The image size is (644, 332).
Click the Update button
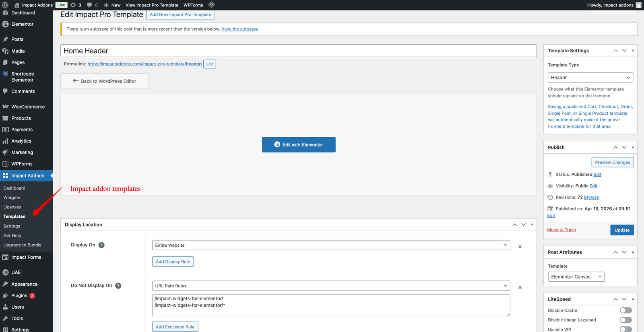tap(622, 230)
